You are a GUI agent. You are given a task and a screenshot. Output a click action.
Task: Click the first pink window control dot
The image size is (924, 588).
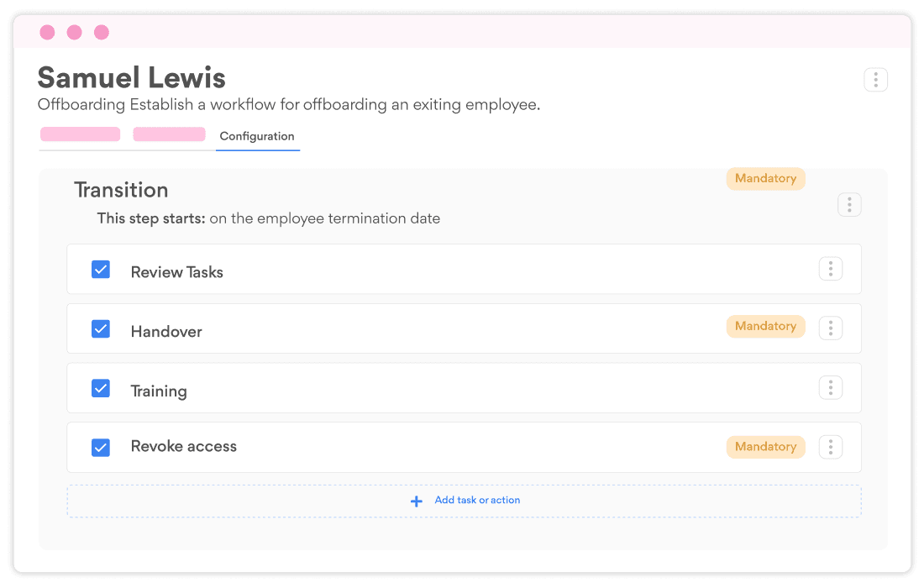tap(47, 32)
